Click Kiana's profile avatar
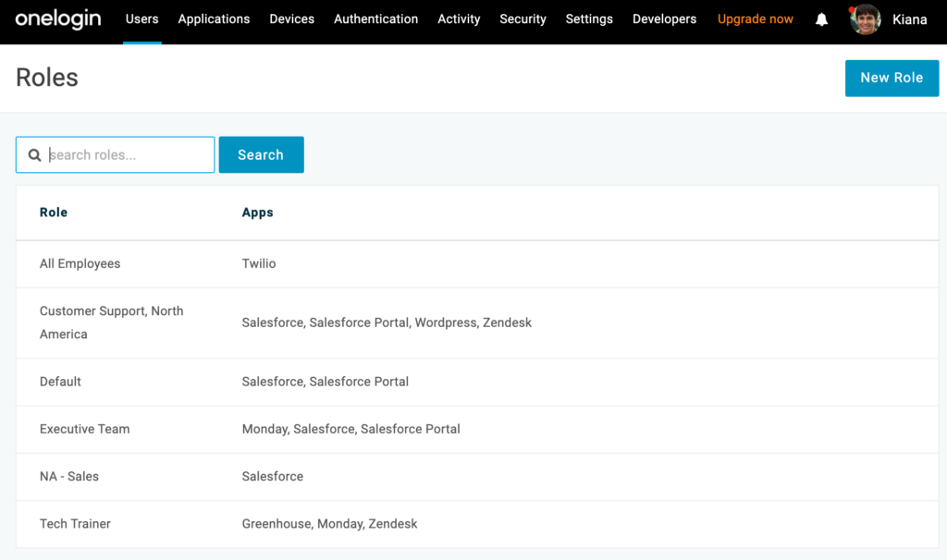 (864, 18)
